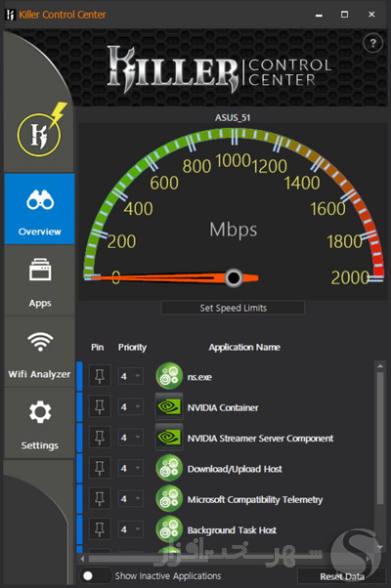Close the Killer Control Center window
The height and width of the screenshot is (588, 391).
[x=371, y=15]
